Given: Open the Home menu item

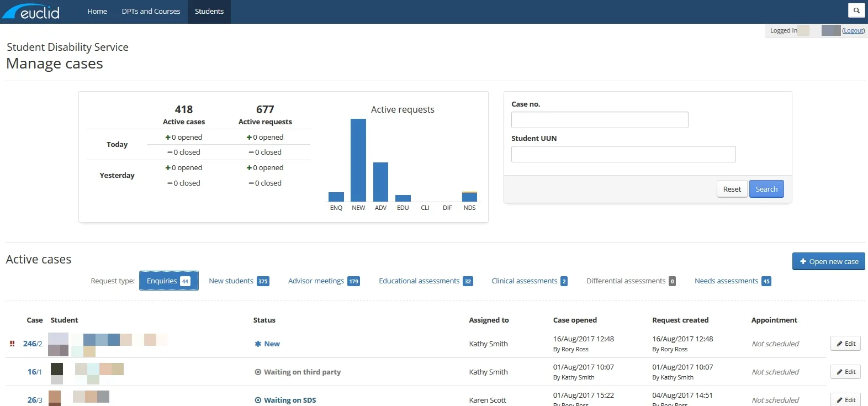Looking at the screenshot, I should click(97, 11).
